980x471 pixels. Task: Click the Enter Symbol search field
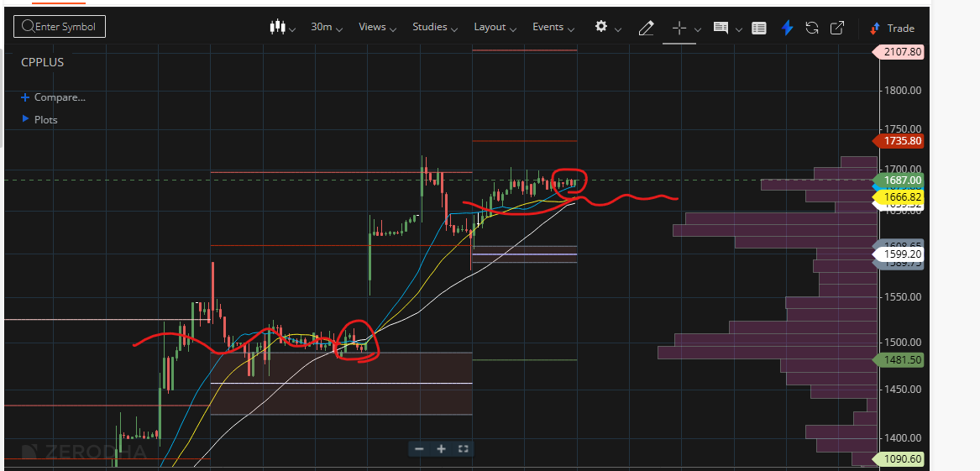click(x=60, y=26)
